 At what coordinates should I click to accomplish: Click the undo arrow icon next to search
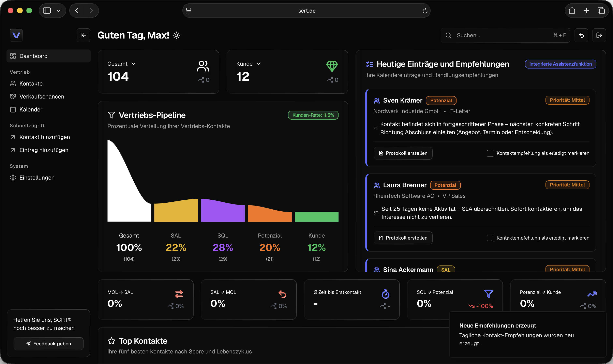581,35
